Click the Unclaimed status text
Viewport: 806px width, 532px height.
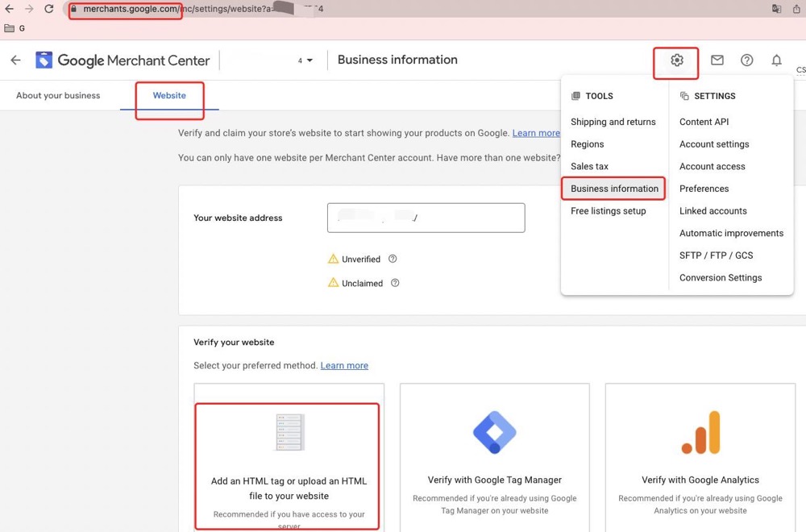[363, 283]
